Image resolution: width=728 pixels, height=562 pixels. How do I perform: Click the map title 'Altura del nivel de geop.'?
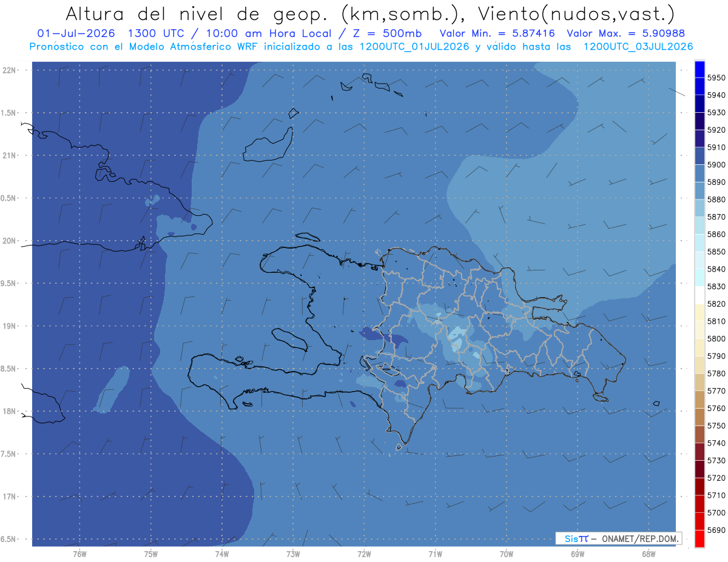(197, 13)
